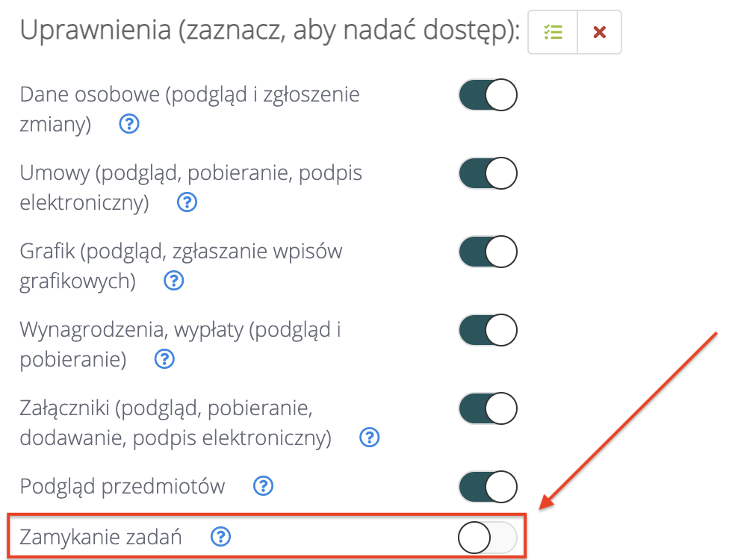
Task: Open help for Wynagrodzenia, wypłaty permission
Action: [164, 359]
